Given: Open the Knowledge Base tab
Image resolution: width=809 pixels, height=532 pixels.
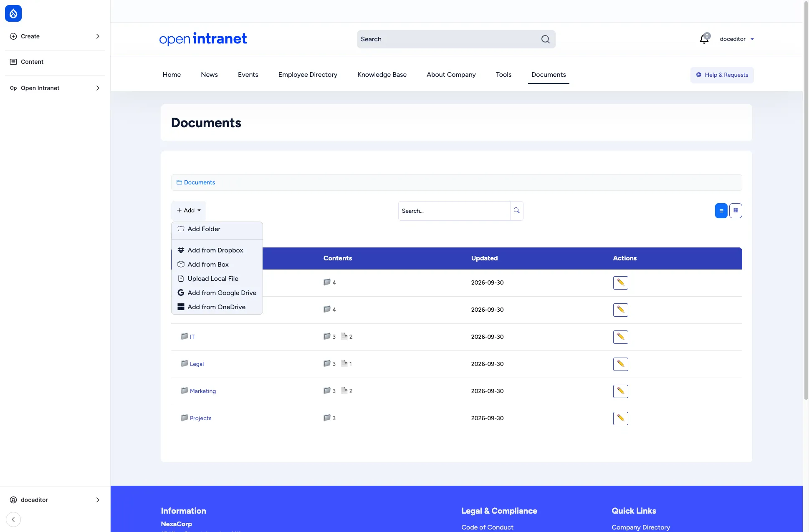Looking at the screenshot, I should point(382,75).
